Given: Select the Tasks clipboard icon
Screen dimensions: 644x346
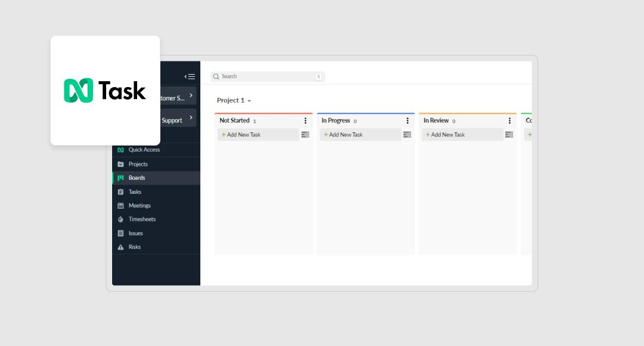Looking at the screenshot, I should point(120,192).
